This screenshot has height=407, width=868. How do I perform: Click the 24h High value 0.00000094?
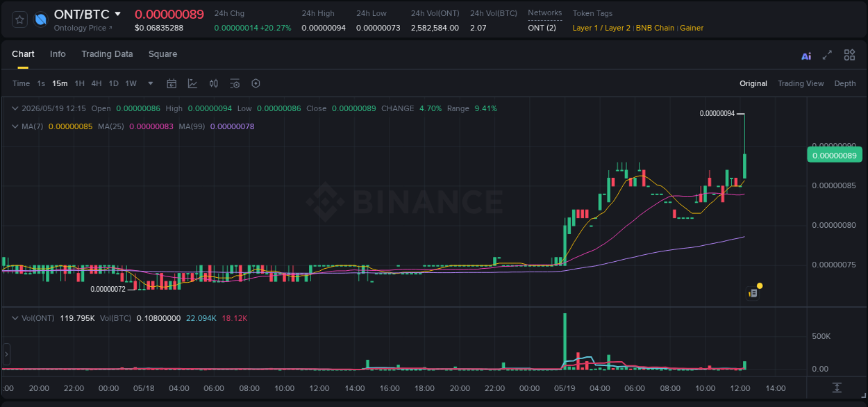click(324, 28)
